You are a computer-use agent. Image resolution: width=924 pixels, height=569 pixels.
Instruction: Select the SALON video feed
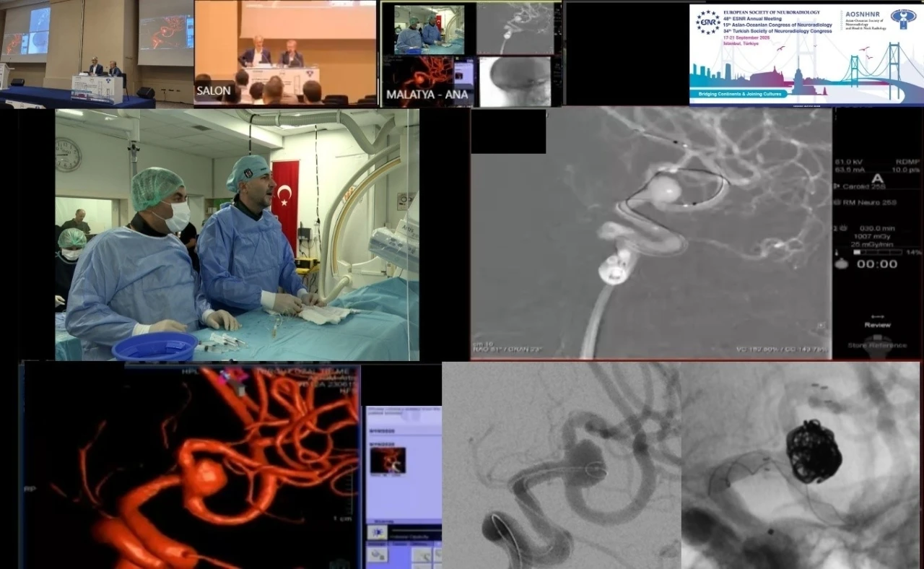tap(285, 53)
